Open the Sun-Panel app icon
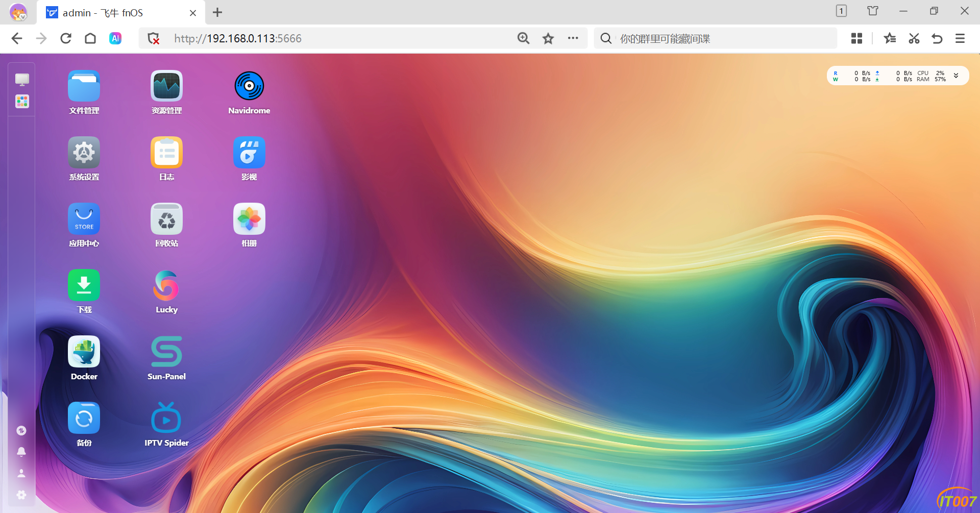The width and height of the screenshot is (980, 513). pyautogui.click(x=166, y=352)
